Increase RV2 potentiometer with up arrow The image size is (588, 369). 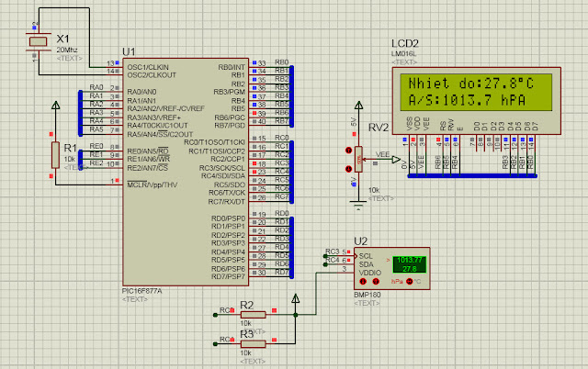[348, 151]
